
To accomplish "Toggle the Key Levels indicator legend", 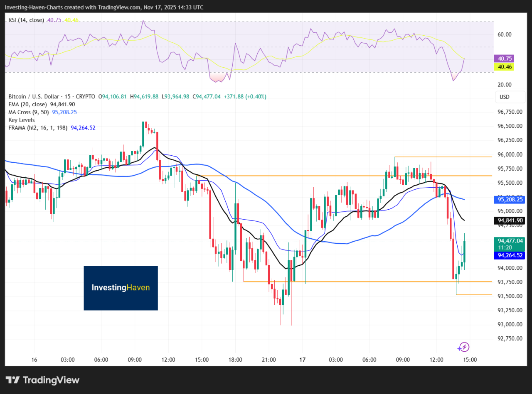I will [22, 120].
